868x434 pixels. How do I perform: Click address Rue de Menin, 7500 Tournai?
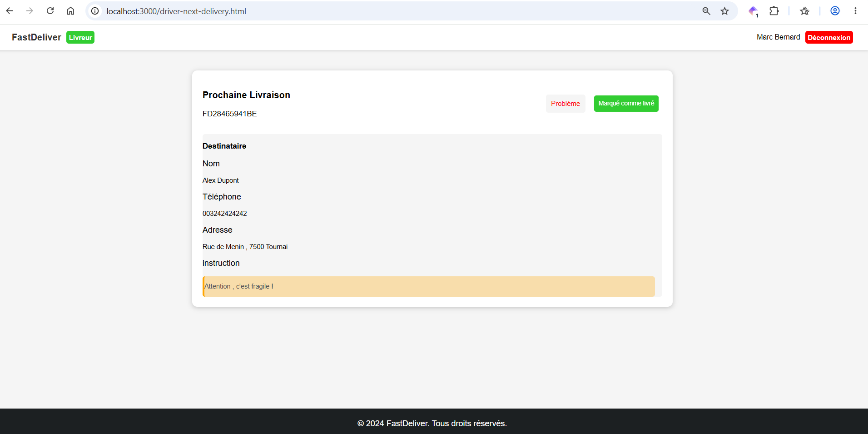pos(245,247)
